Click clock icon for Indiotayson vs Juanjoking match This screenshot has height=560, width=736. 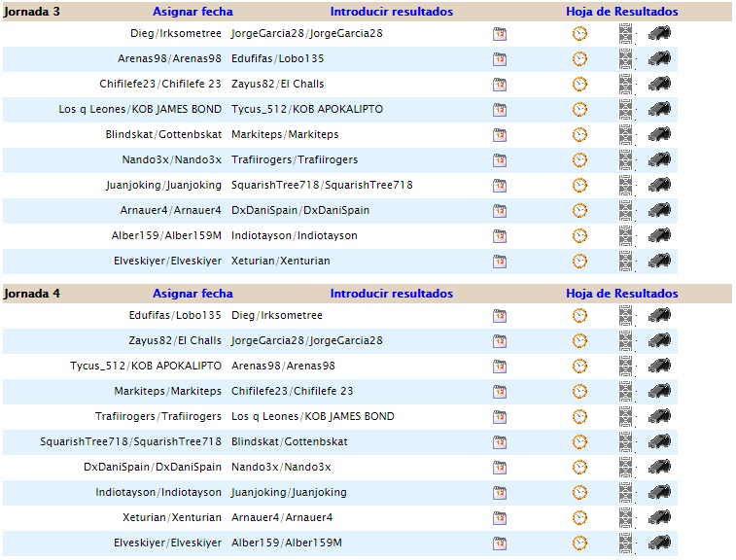579,493
